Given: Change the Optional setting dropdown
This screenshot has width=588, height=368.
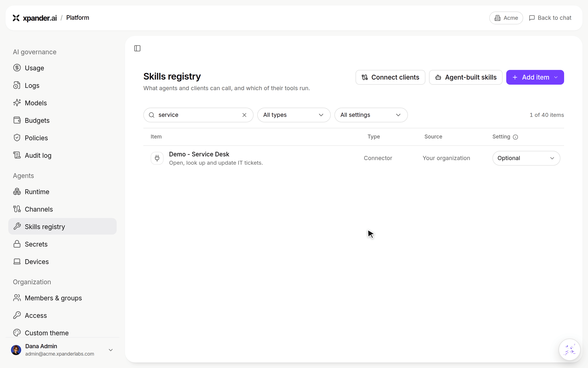Looking at the screenshot, I should [526, 158].
